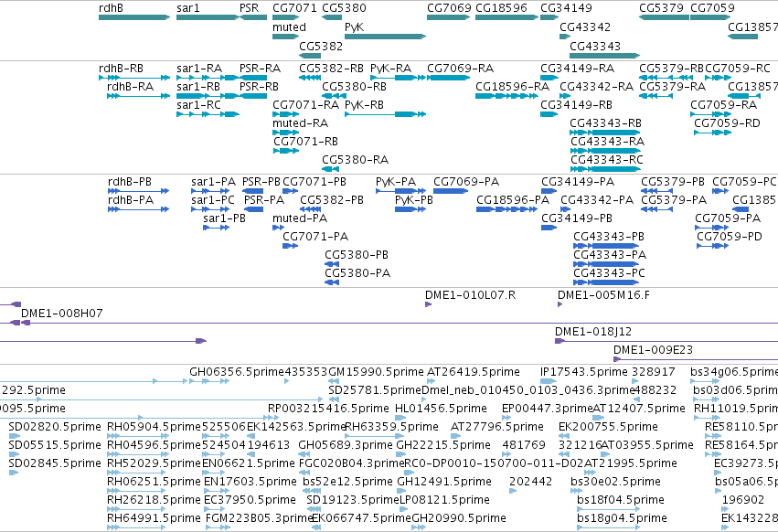The image size is (778, 532).
Task: Click protein muted-PA
Action: [x=278, y=229]
